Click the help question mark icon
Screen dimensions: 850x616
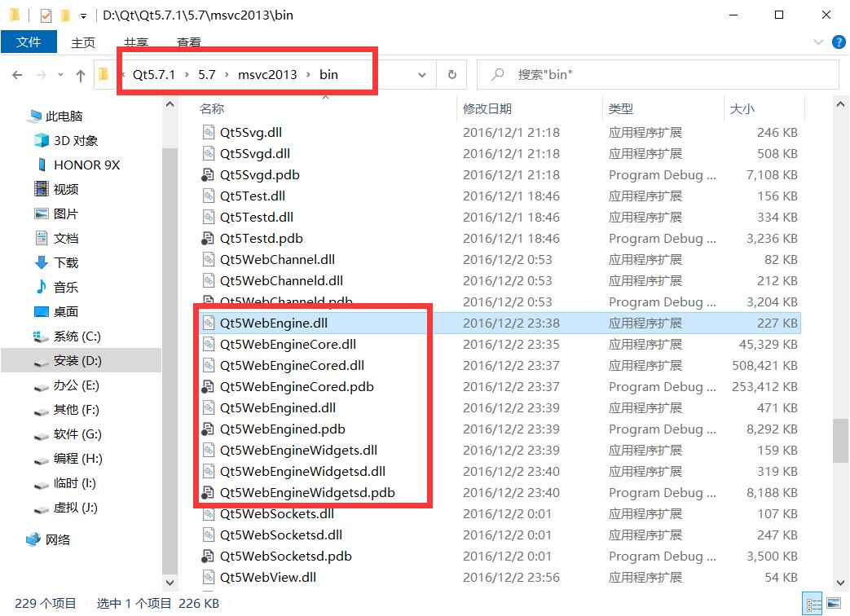point(839,42)
